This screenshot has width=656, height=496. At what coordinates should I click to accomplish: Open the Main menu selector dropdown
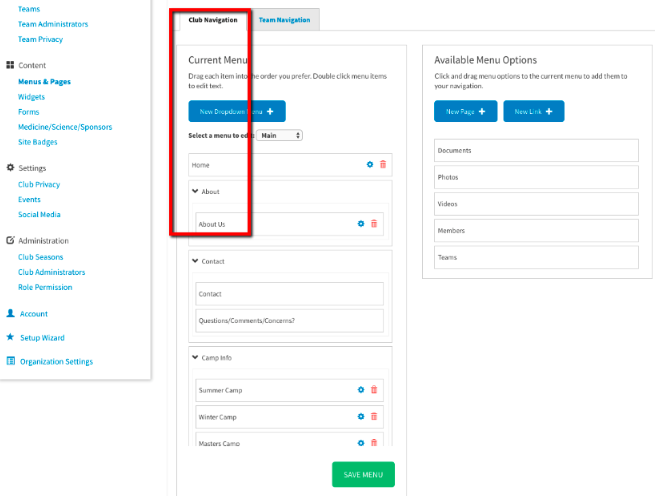pos(280,135)
